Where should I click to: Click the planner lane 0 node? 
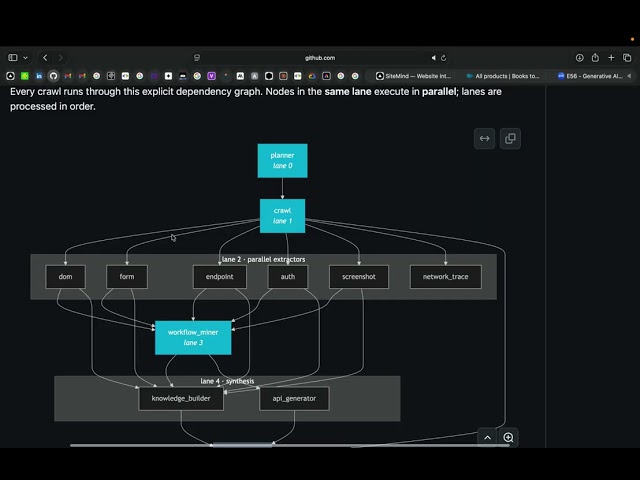(282, 160)
